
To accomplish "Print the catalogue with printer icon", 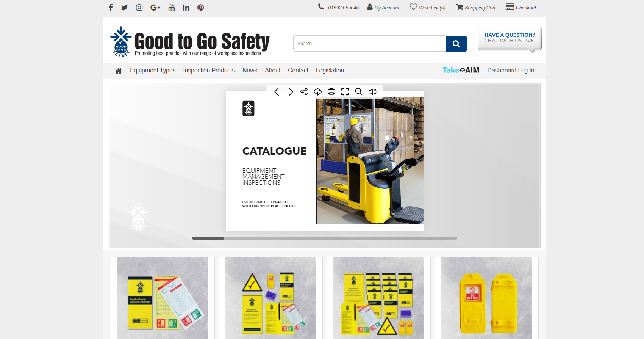I will point(331,92).
